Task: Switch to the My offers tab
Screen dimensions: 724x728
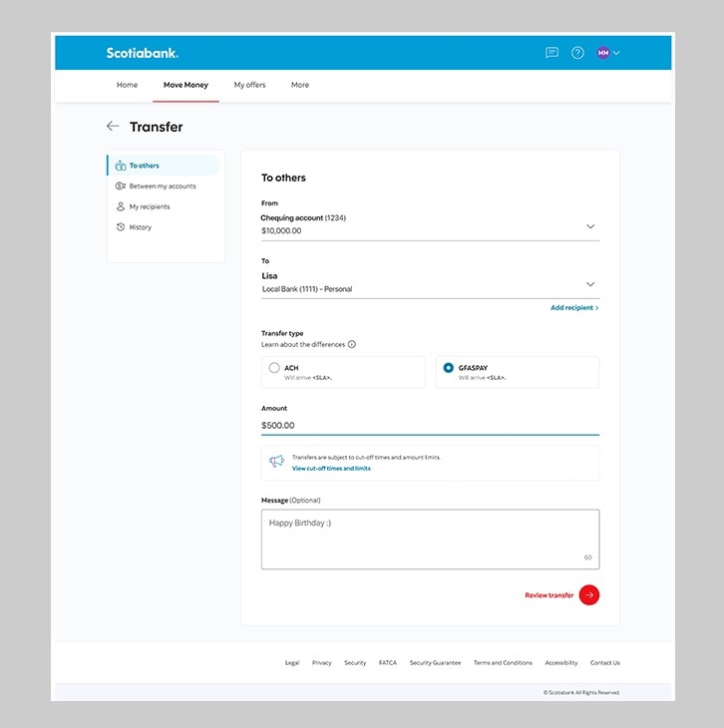Action: [x=249, y=85]
